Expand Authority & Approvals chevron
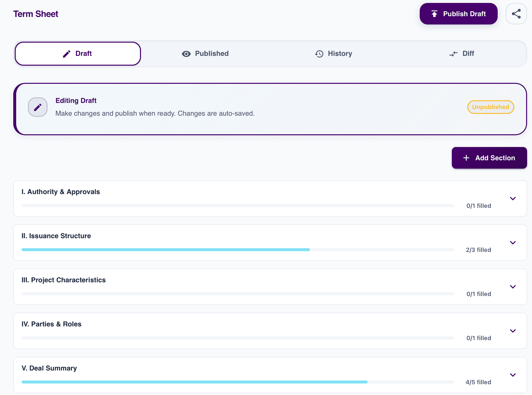Image resolution: width=532 pixels, height=395 pixels. tap(513, 198)
